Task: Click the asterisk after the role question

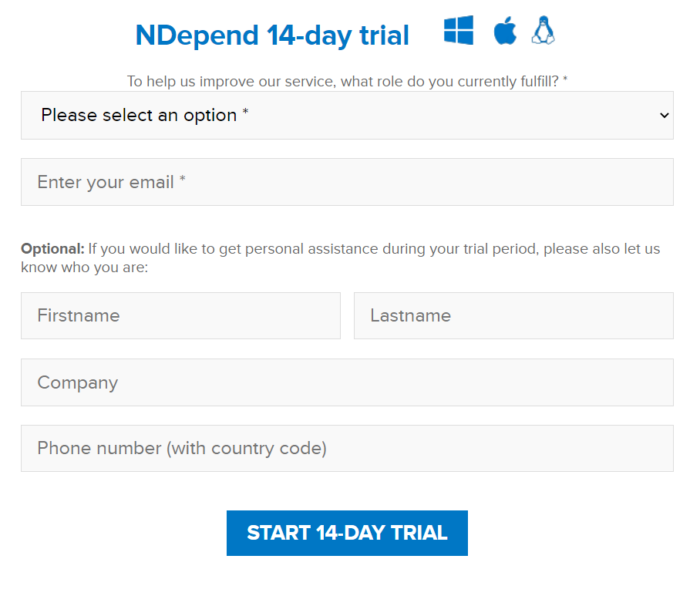Action: click(x=565, y=80)
